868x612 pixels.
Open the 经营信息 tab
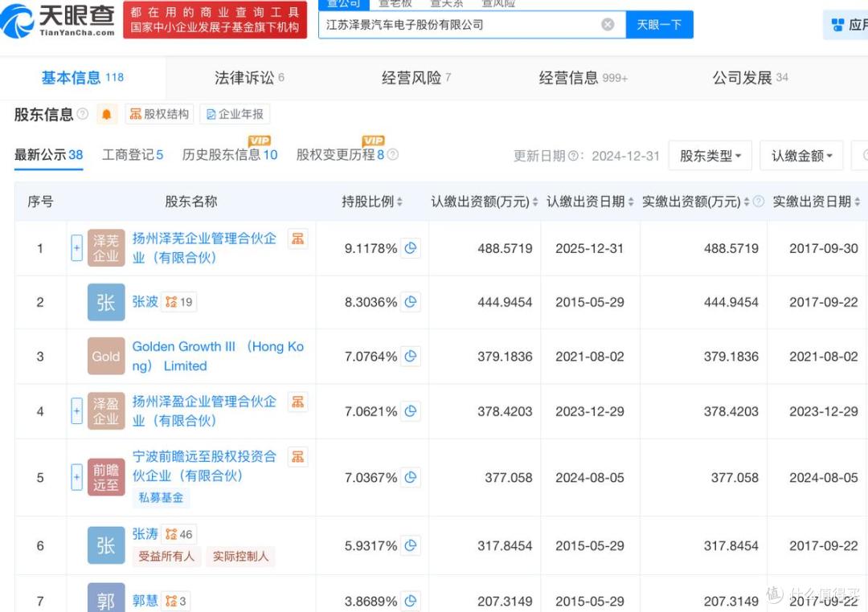coord(583,77)
